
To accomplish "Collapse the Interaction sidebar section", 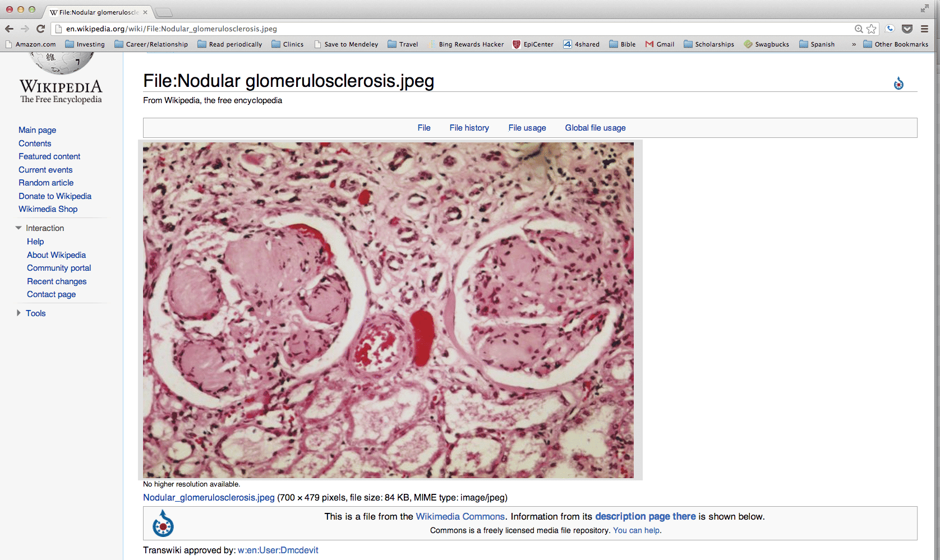I will [19, 228].
